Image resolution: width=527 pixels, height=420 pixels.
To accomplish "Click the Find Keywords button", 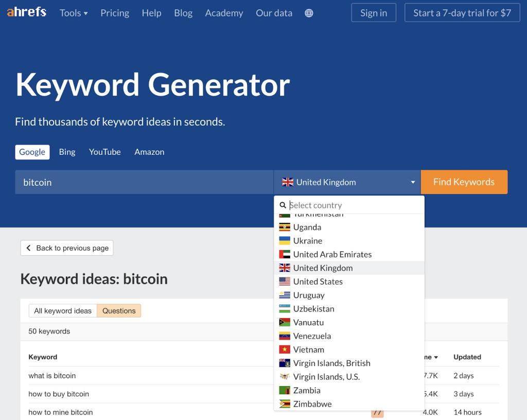I will (464, 182).
